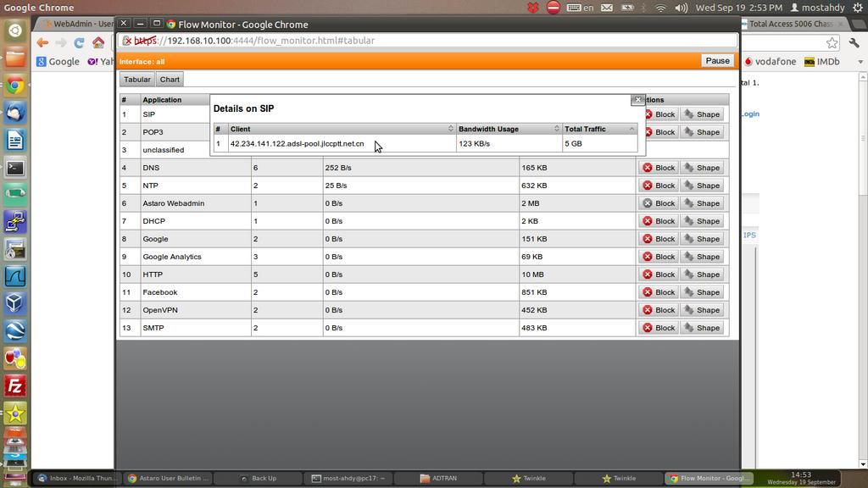Shape SMTP traffic

[x=701, y=328]
